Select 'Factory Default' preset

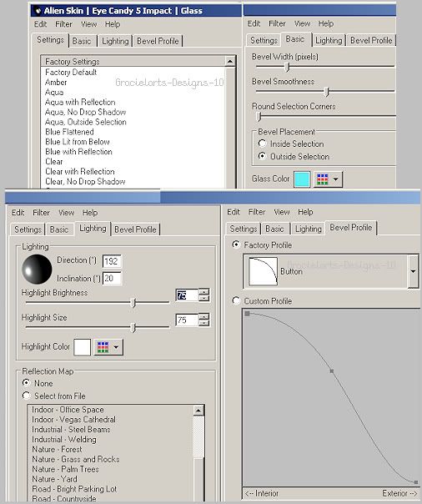71,72
